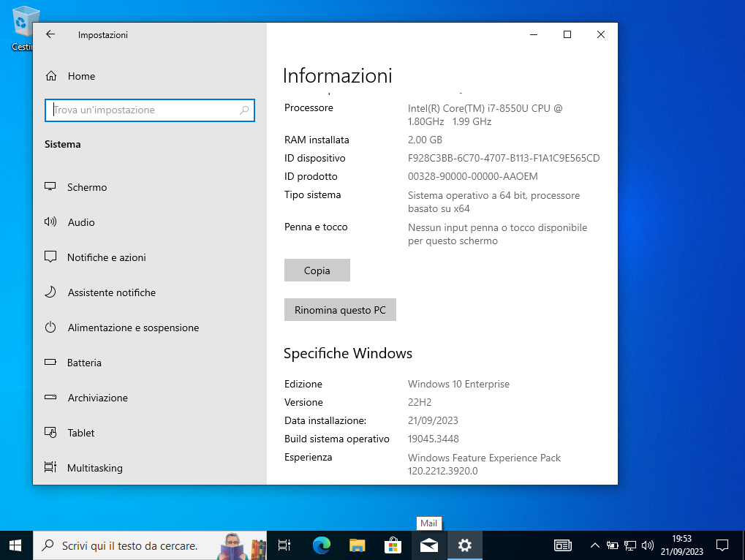Screen dimensions: 745x560
Task: Select the RAM installata value 2,00 GB
Action: [x=425, y=140]
